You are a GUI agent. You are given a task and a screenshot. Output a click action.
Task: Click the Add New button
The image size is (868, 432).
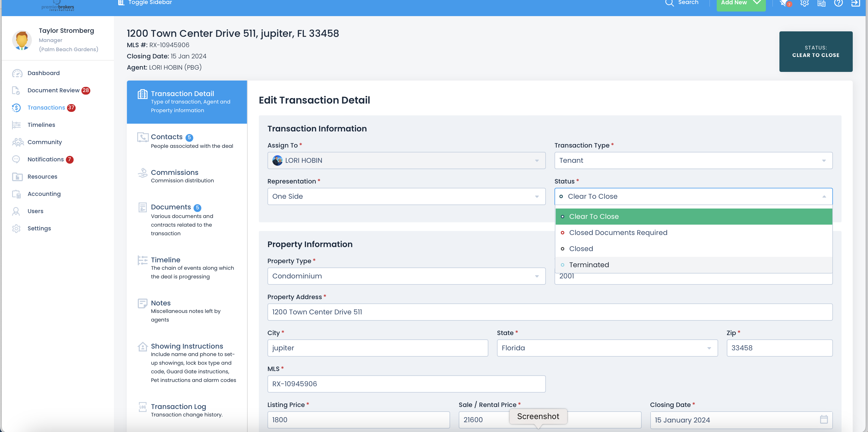741,4
